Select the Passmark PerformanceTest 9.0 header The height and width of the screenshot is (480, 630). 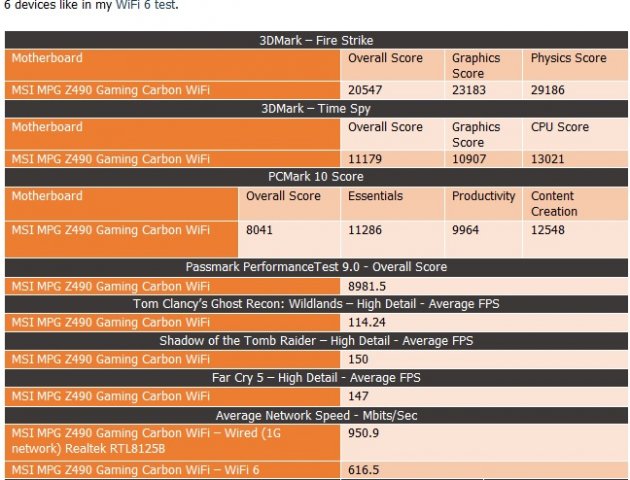coord(316,267)
